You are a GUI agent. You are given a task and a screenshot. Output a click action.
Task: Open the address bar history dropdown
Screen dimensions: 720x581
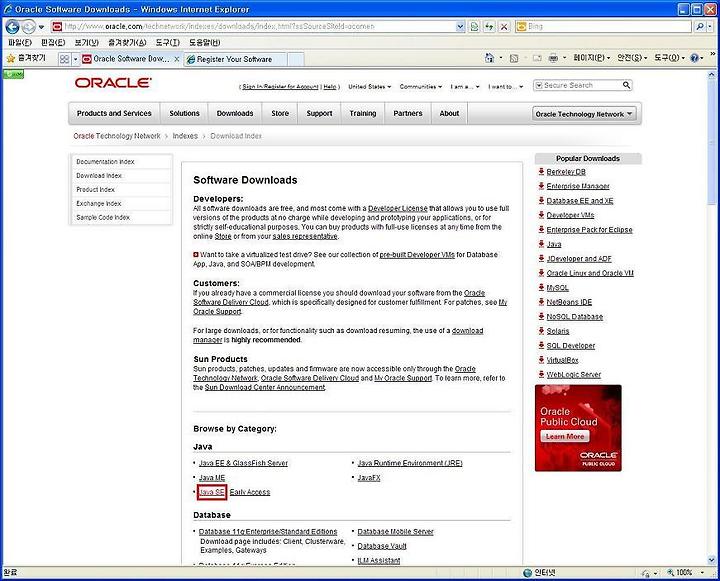point(461,27)
